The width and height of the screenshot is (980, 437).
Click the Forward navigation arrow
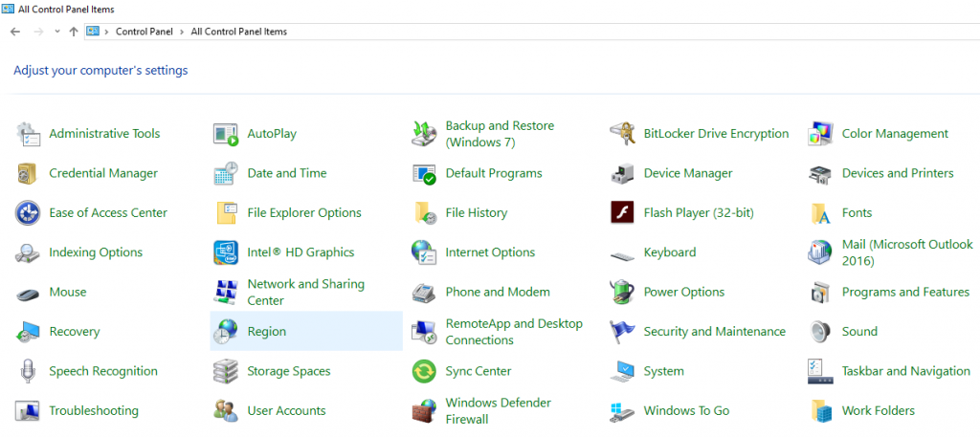38,32
